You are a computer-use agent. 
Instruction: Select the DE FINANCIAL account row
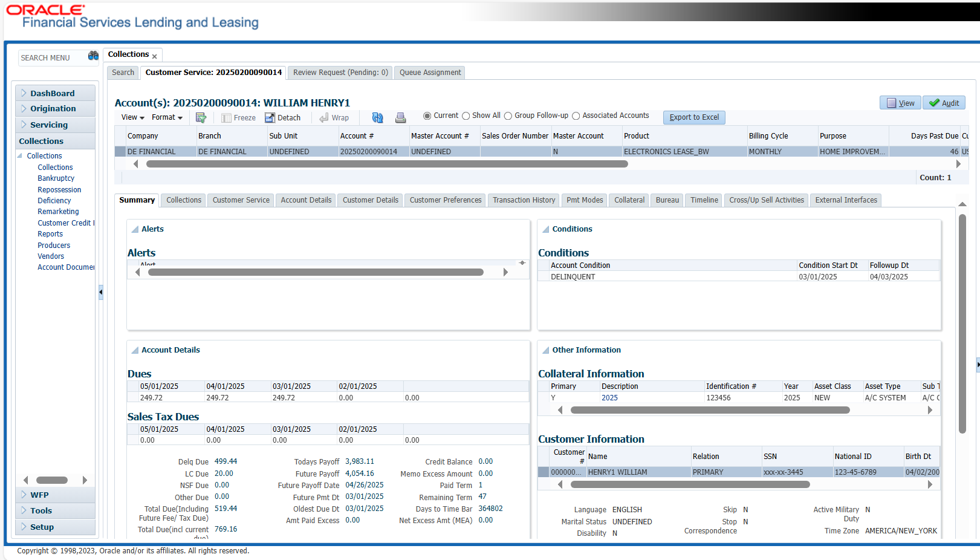click(x=542, y=152)
